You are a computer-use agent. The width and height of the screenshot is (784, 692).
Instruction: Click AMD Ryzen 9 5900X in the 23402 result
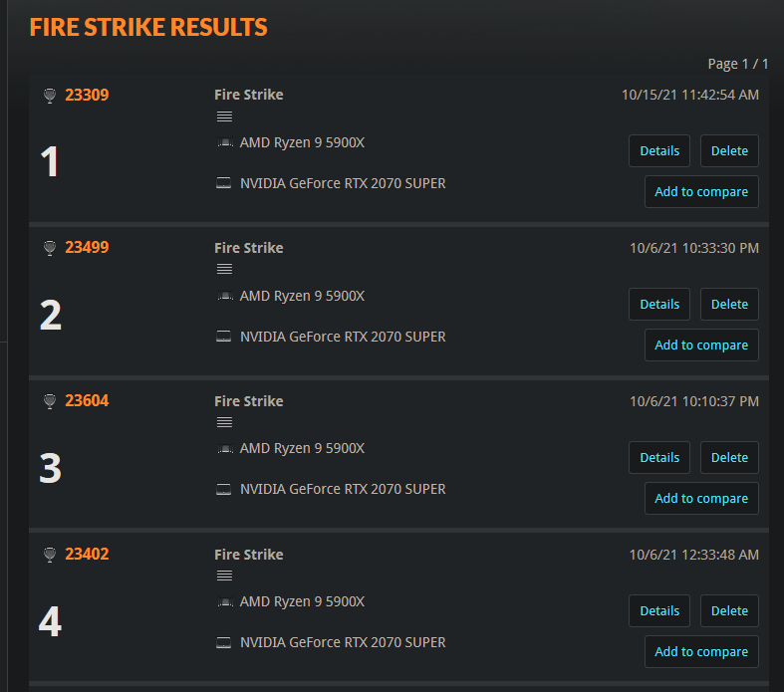coord(302,602)
